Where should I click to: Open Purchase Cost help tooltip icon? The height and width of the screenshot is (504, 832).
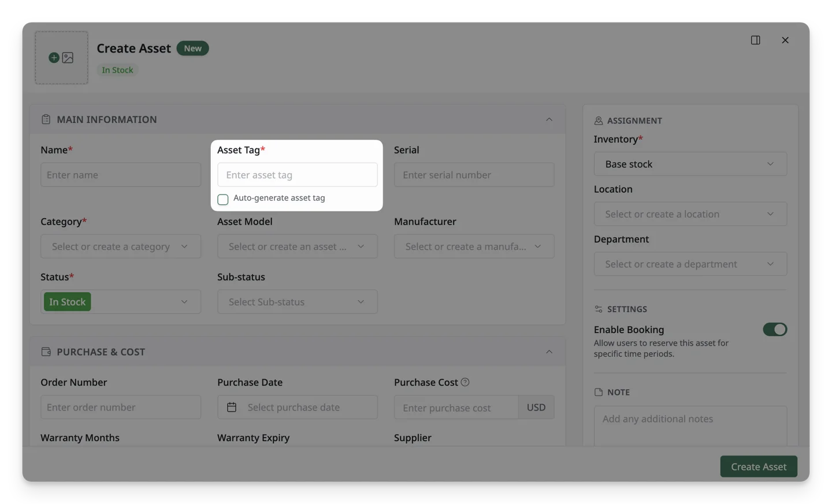tap(465, 382)
